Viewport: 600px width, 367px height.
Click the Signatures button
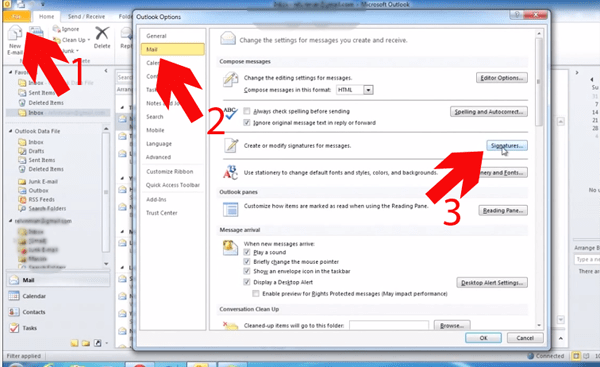(x=507, y=146)
